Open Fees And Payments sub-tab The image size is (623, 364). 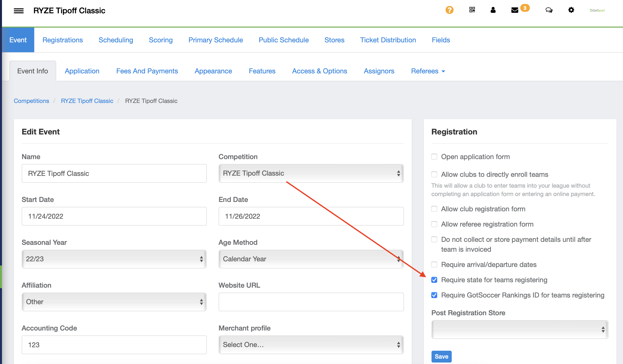147,71
